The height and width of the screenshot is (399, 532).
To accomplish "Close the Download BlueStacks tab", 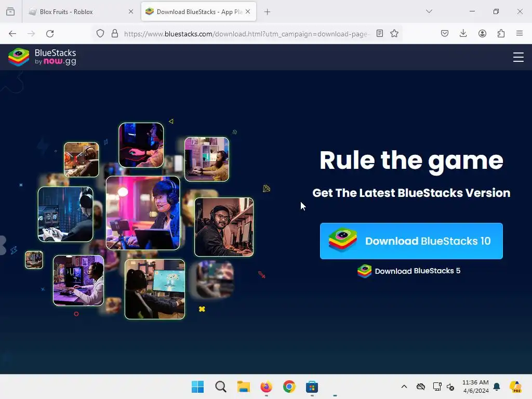I will (x=248, y=11).
